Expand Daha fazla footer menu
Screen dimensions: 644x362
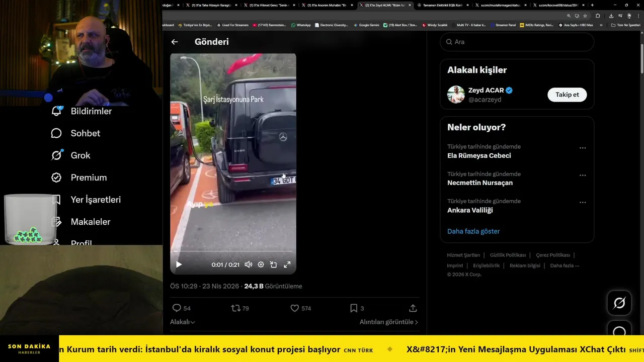pyautogui.click(x=565, y=265)
